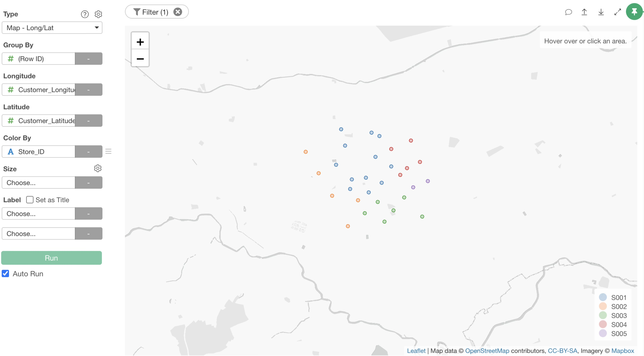Click the green pin button

634,12
